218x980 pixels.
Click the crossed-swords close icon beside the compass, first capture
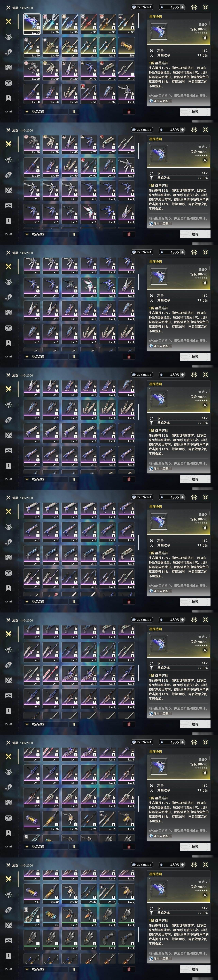coord(206,7)
